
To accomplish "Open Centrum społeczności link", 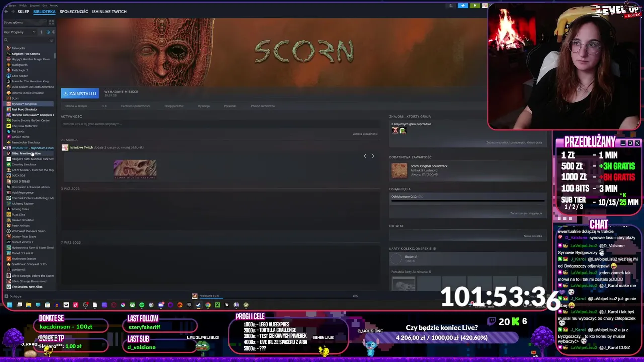I will [135, 106].
